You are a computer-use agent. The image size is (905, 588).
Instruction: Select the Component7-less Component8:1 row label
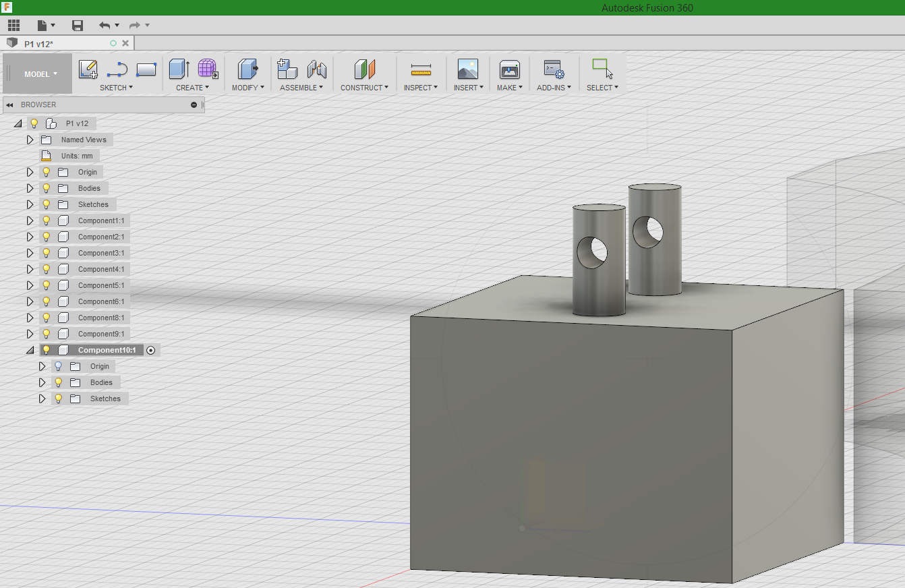click(101, 318)
